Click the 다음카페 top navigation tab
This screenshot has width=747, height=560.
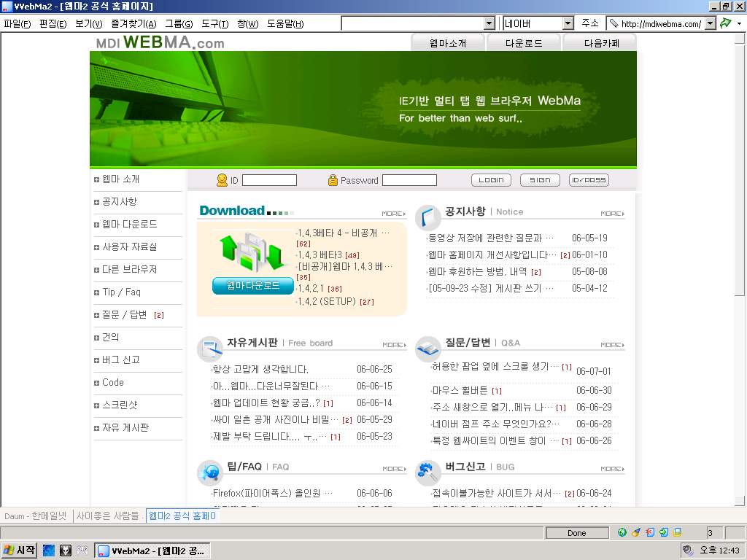click(x=601, y=43)
